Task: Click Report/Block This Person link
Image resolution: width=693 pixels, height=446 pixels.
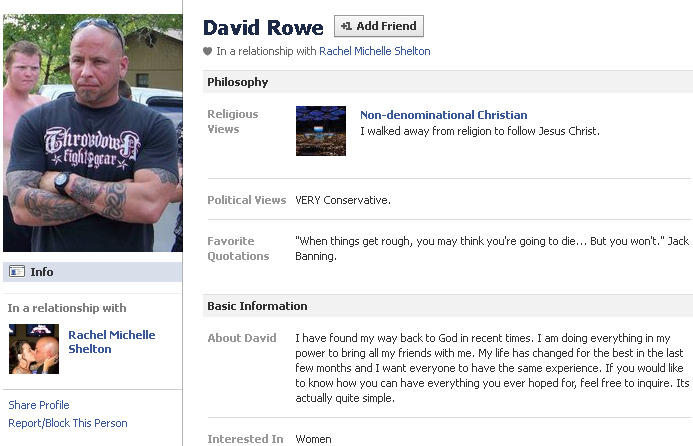Action: tap(68, 423)
